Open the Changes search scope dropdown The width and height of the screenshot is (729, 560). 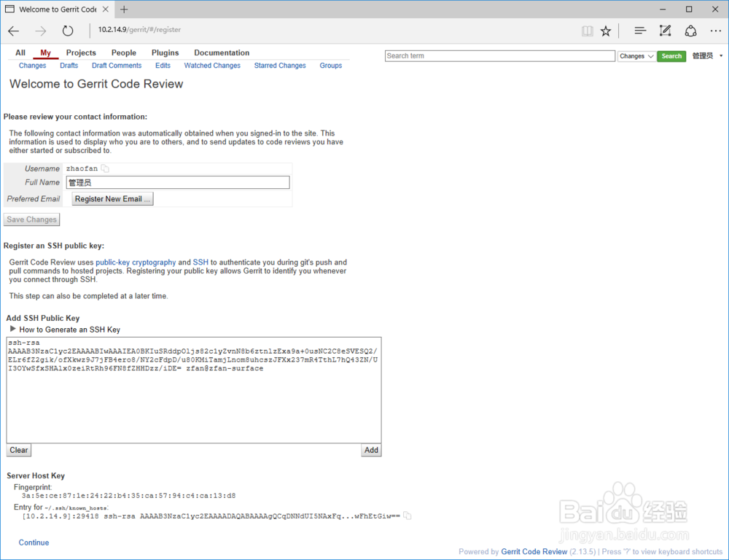pos(635,55)
